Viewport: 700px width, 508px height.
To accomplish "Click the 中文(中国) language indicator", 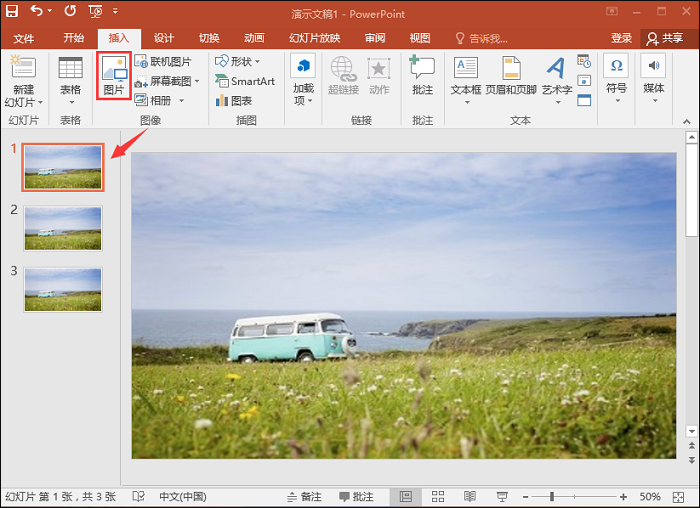I will (183, 496).
